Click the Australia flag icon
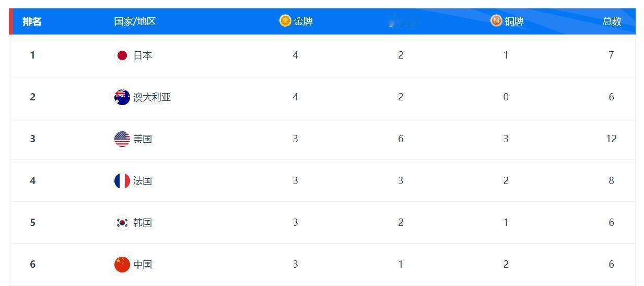This screenshot has height=286, width=644. click(x=122, y=97)
